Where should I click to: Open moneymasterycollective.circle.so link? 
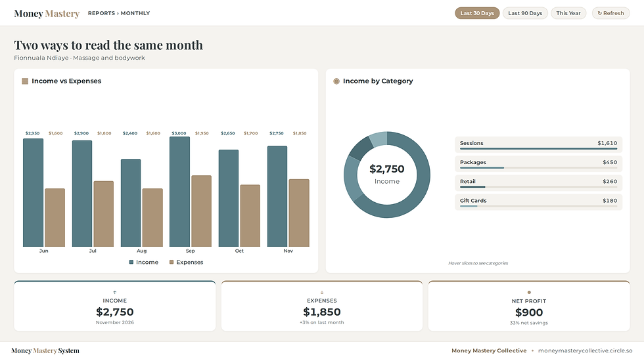(586, 350)
